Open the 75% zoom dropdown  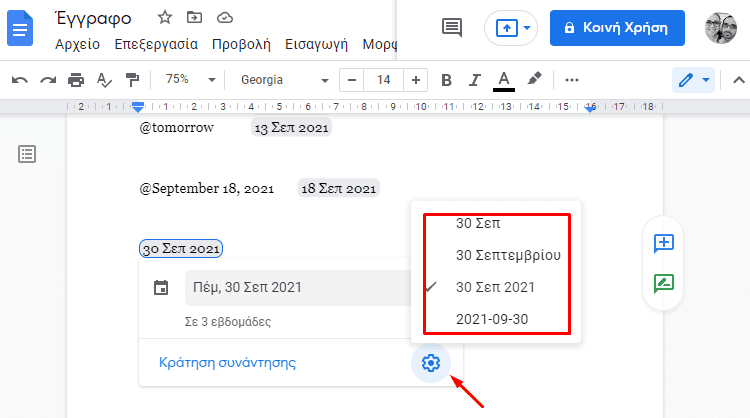tap(190, 80)
